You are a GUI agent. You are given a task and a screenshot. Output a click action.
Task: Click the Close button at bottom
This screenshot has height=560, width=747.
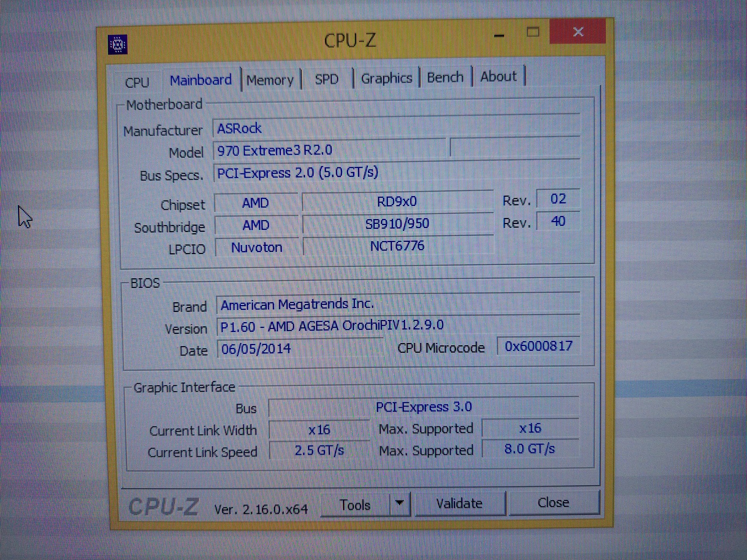tap(553, 502)
